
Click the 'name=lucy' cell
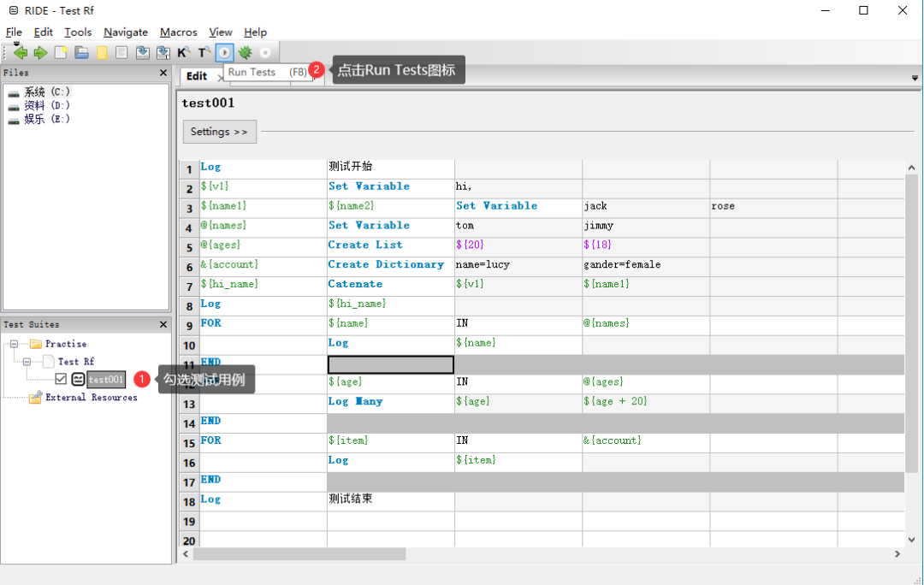(518, 267)
